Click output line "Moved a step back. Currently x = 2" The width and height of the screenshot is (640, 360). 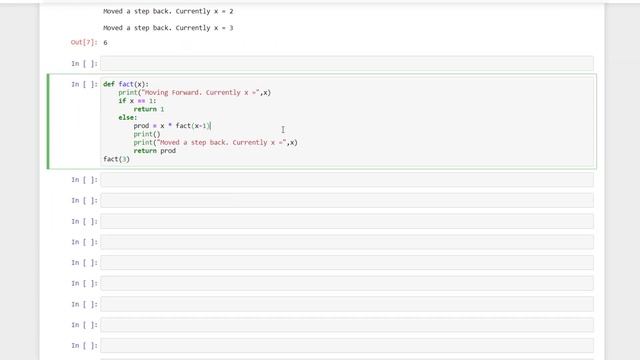coord(168,11)
